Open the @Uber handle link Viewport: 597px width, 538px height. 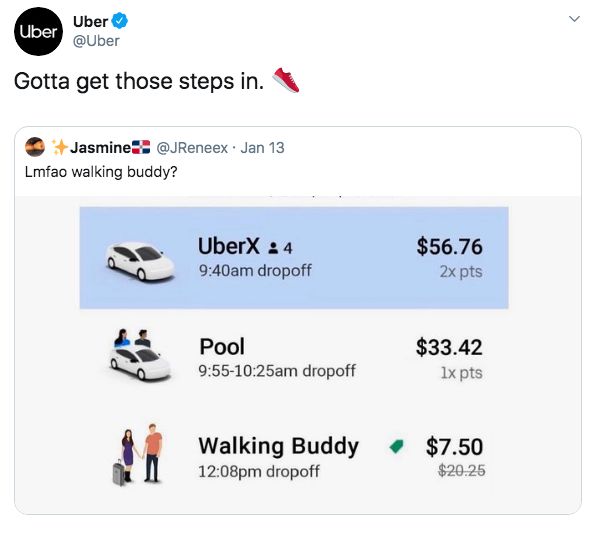click(96, 41)
